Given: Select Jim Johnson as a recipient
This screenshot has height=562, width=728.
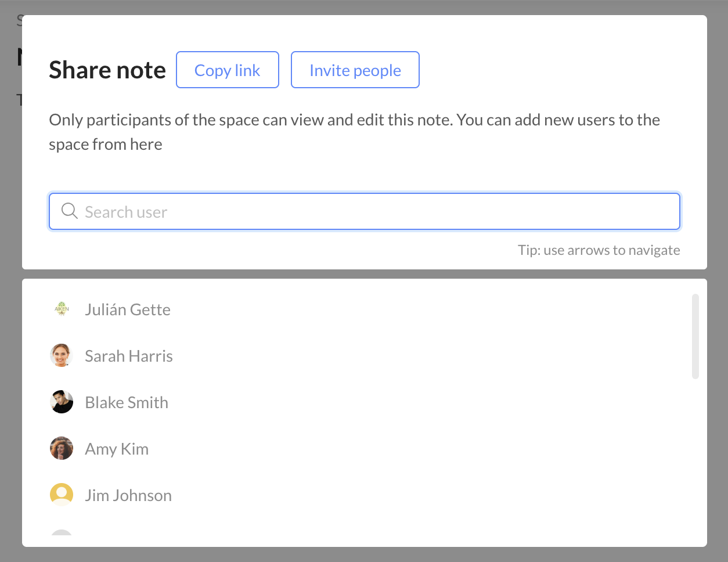Looking at the screenshot, I should tap(128, 495).
